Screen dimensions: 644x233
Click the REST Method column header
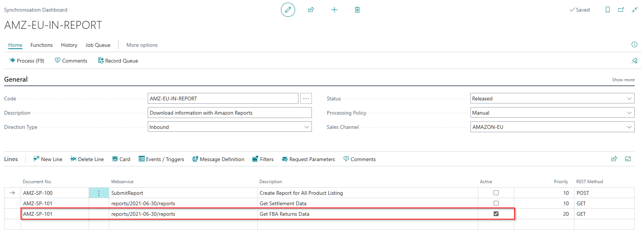tap(589, 182)
